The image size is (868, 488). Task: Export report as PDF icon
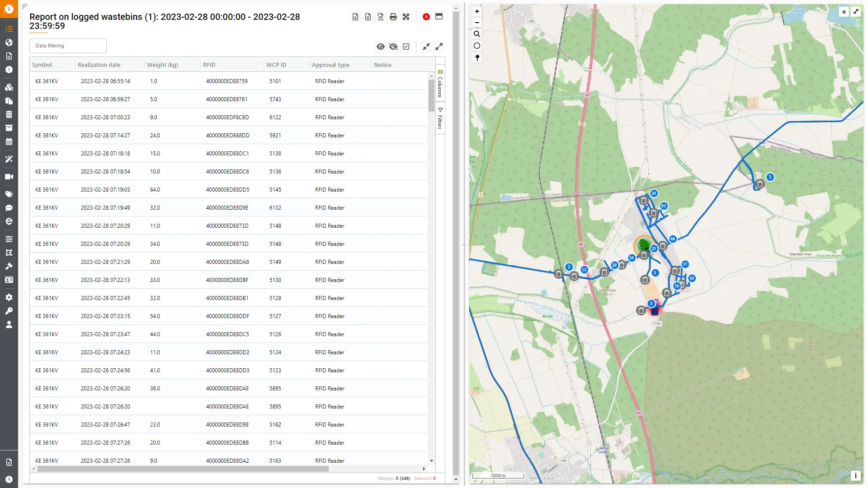pos(381,17)
